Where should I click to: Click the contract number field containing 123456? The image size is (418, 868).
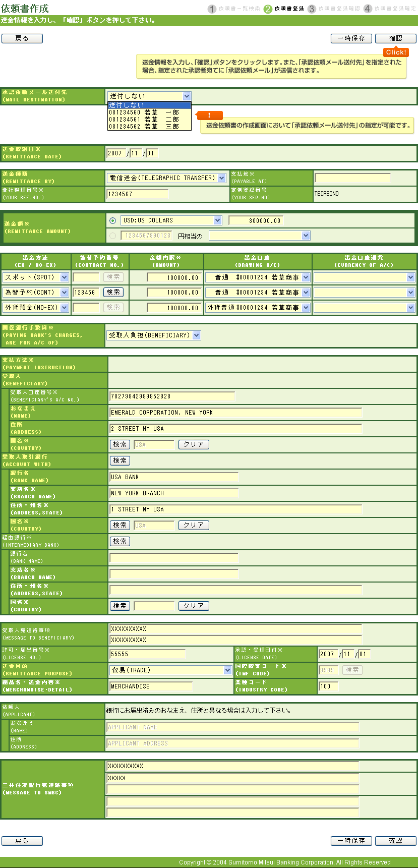[86, 293]
